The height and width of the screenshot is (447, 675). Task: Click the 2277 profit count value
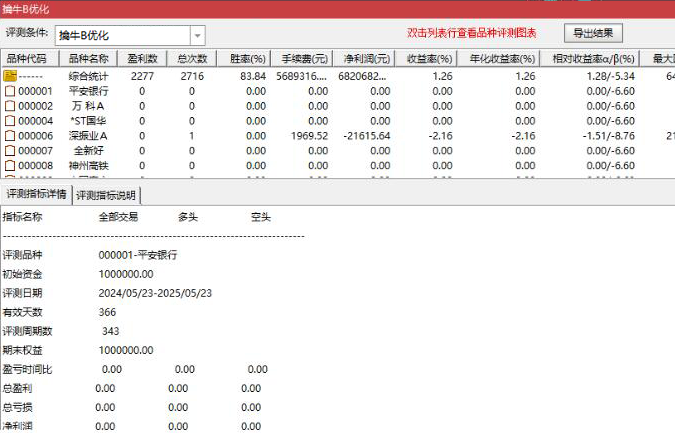tap(142, 76)
